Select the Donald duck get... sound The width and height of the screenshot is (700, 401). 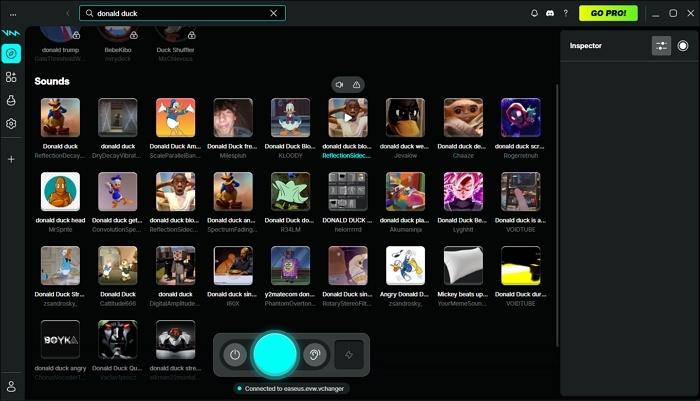coord(118,192)
